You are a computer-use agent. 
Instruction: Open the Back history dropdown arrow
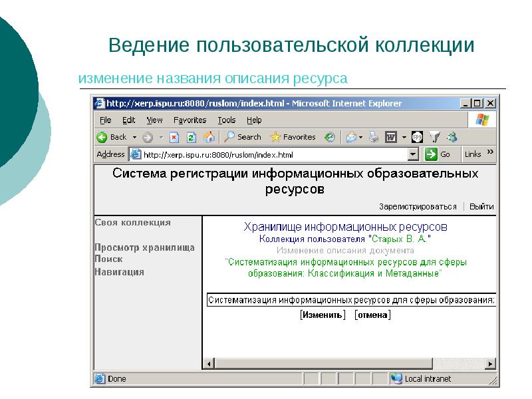134,137
